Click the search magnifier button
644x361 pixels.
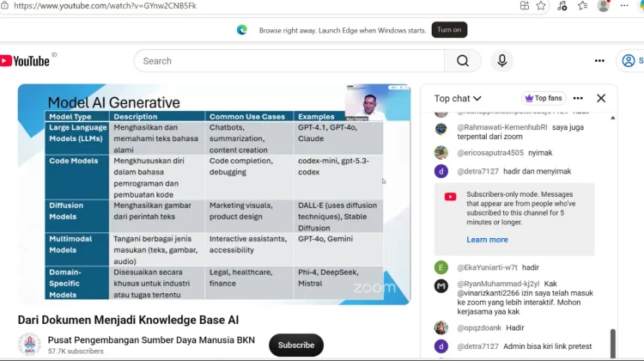point(463,61)
